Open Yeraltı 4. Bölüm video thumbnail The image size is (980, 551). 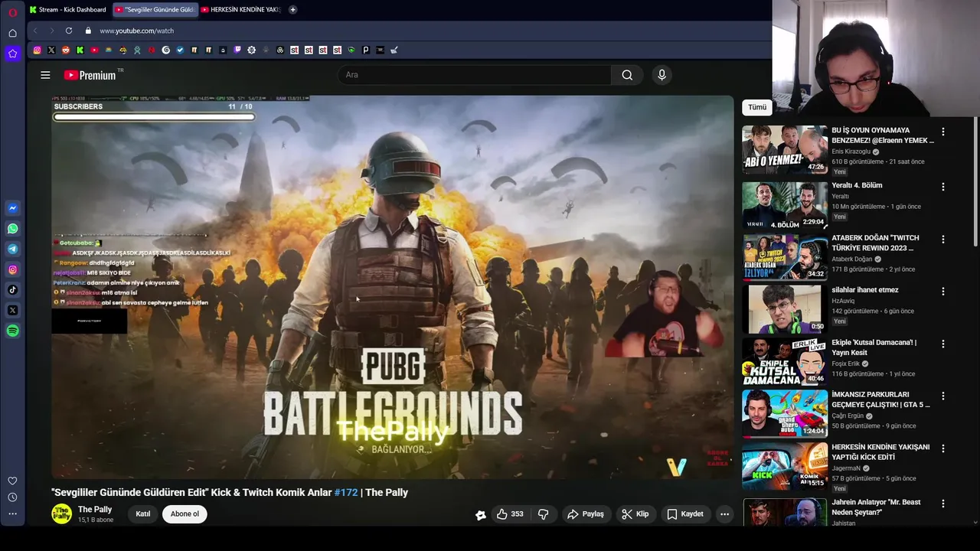coord(785,204)
